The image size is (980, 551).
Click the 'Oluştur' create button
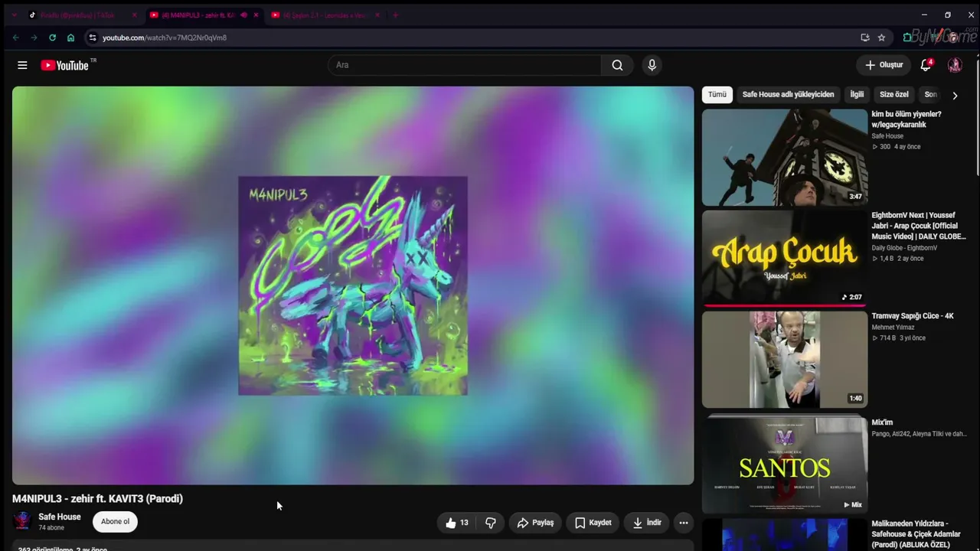click(884, 65)
